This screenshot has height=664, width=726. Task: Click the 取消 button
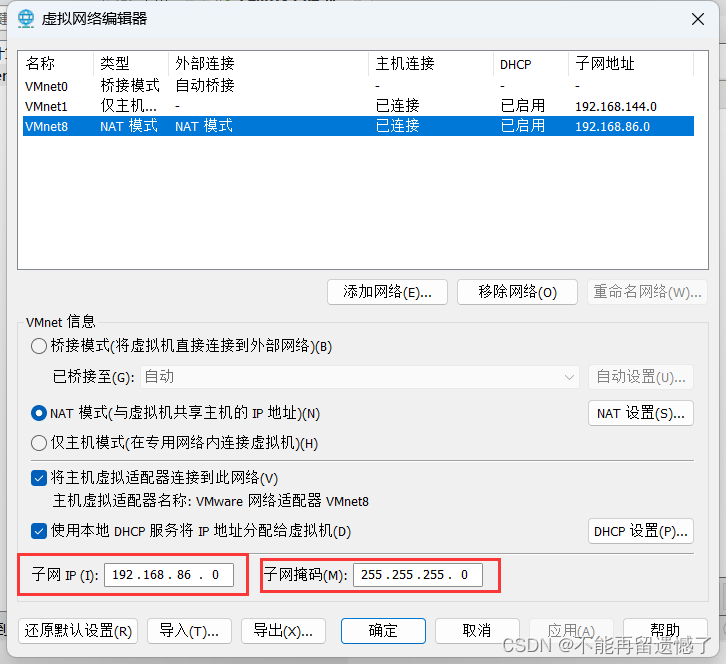point(477,631)
